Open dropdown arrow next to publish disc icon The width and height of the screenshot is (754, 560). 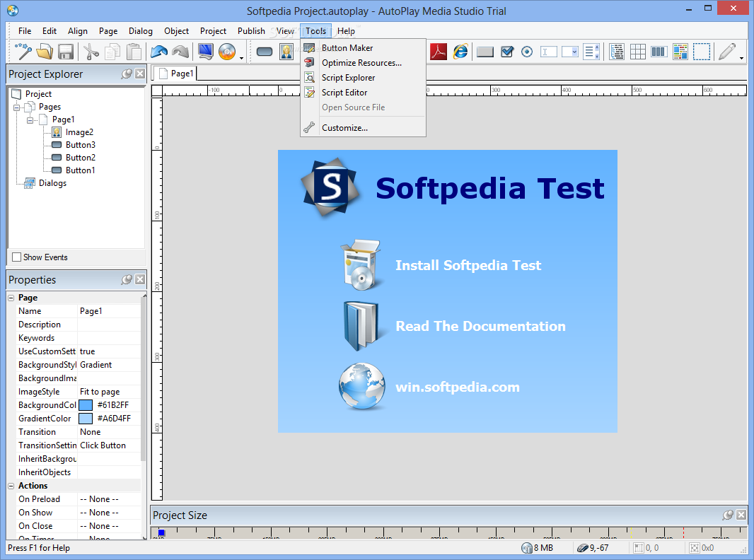point(241,58)
